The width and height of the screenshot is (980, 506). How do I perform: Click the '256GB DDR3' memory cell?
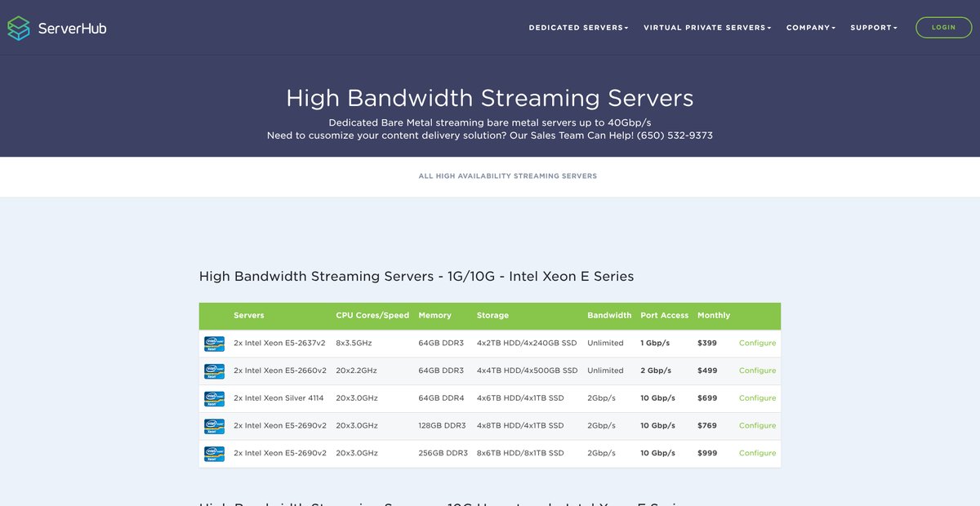[443, 453]
